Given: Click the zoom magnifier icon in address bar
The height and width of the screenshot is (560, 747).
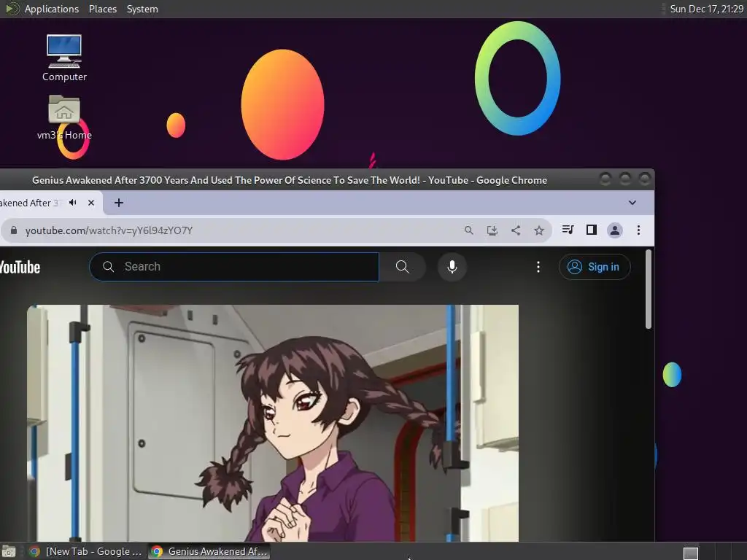Looking at the screenshot, I should [x=469, y=230].
